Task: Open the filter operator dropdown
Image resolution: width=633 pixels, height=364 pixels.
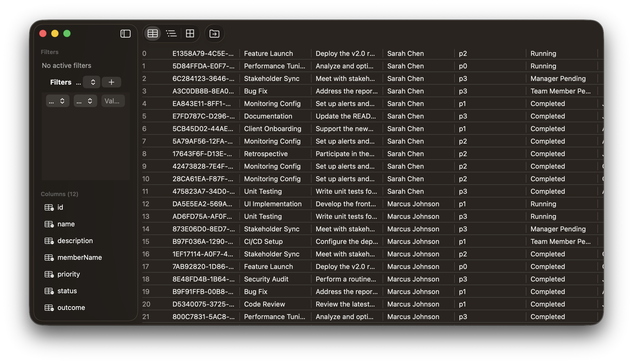Action: (85, 101)
